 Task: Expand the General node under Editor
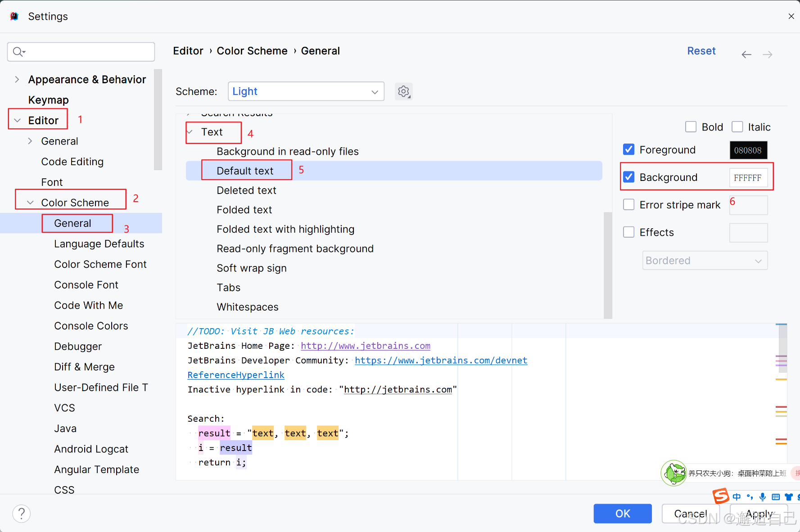pyautogui.click(x=30, y=141)
